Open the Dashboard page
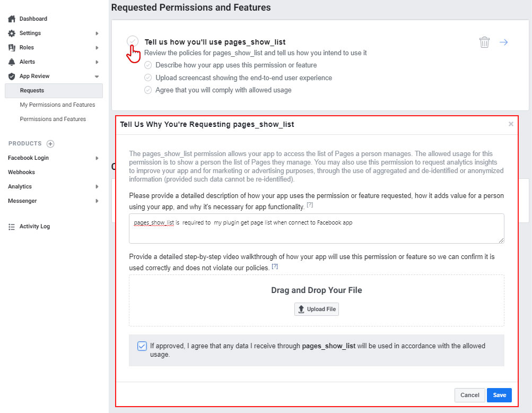 pyautogui.click(x=33, y=19)
